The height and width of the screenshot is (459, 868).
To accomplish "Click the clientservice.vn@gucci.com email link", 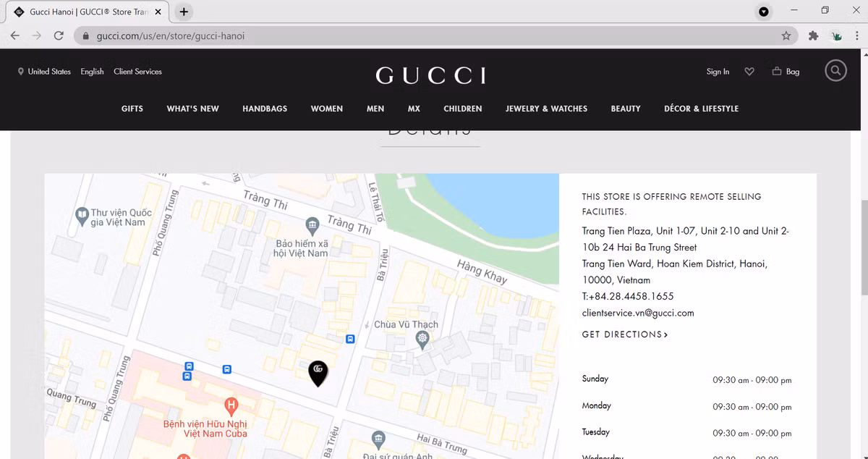I will (x=637, y=313).
